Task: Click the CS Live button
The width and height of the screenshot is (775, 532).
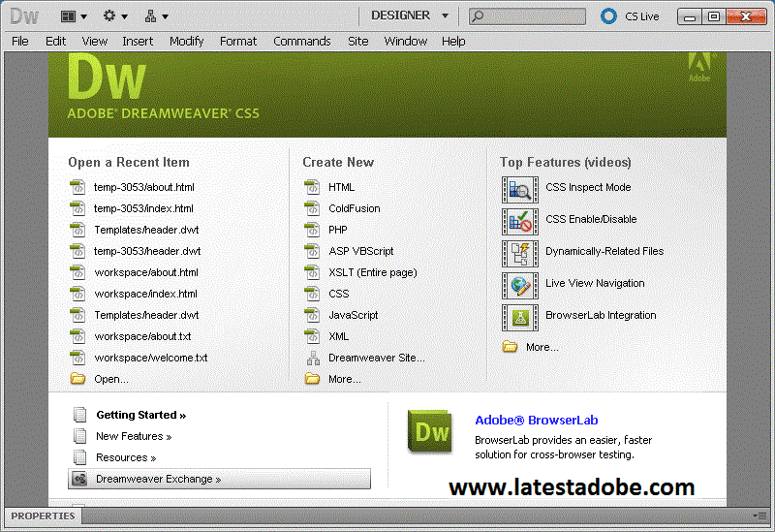Action: (630, 16)
